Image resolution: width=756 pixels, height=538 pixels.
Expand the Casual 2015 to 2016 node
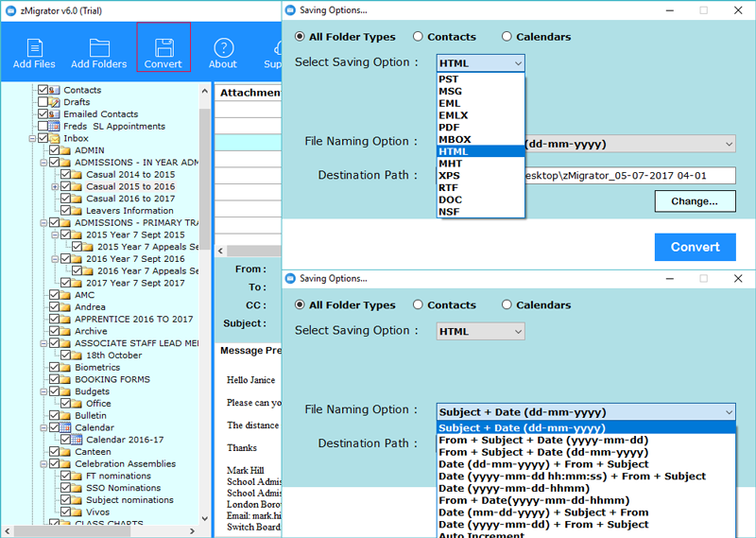[x=55, y=186]
